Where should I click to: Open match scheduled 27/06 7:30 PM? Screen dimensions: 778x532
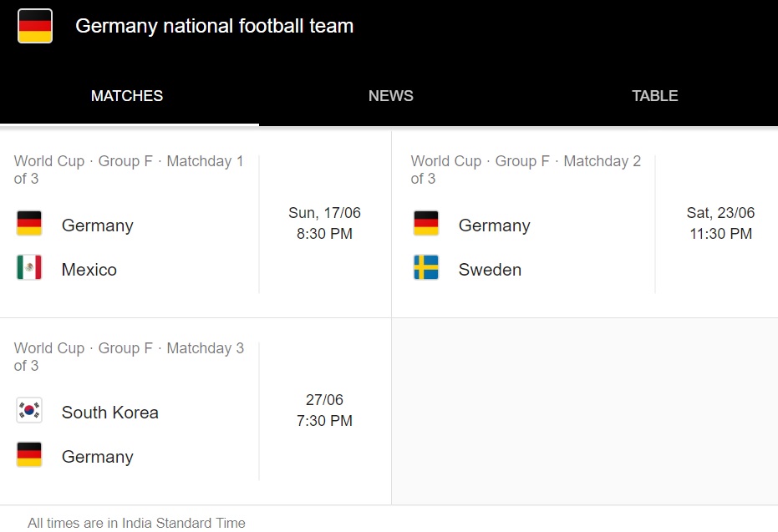(324, 410)
